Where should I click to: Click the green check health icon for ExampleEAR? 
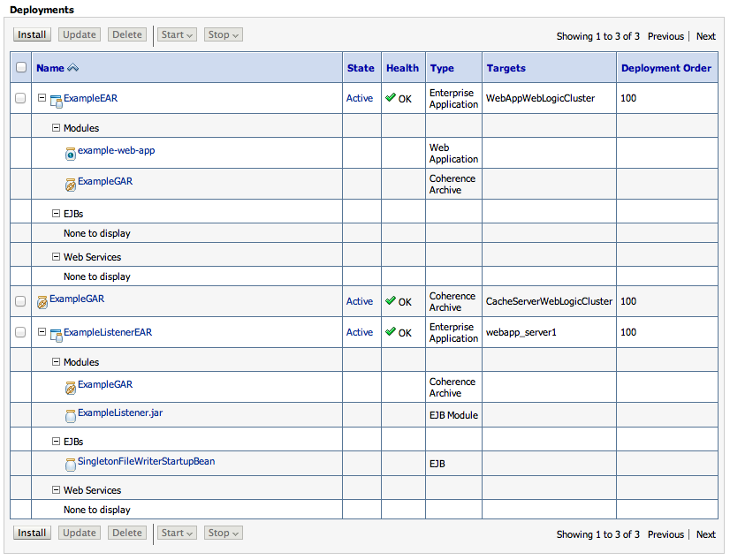coord(391,97)
